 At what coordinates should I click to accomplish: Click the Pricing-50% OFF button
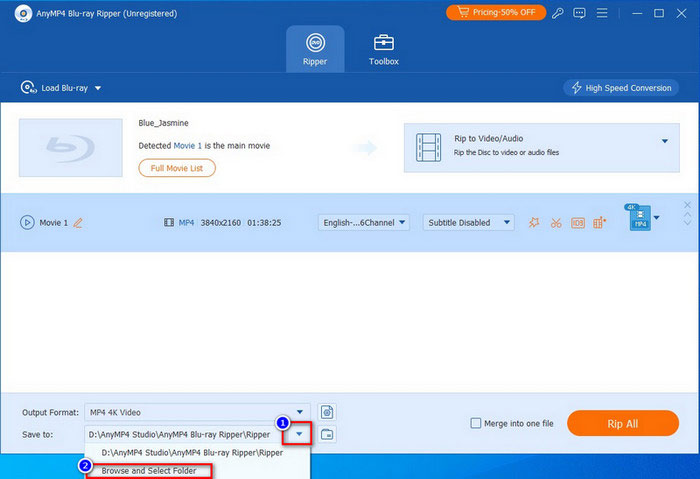[496, 12]
